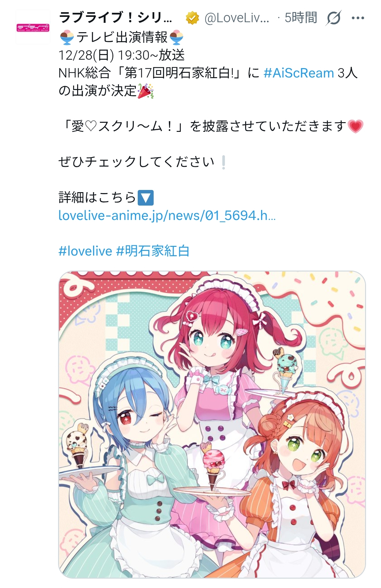This screenshot has height=588, width=381.
Task: Click the red heart emoji after いただきます
Action: coord(355,127)
